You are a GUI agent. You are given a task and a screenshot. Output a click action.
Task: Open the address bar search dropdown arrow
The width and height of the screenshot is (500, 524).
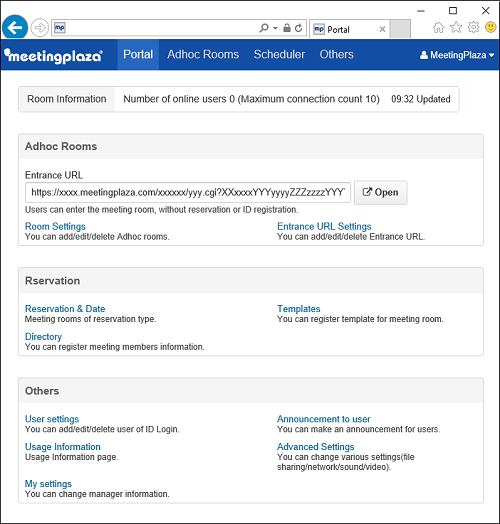275,28
